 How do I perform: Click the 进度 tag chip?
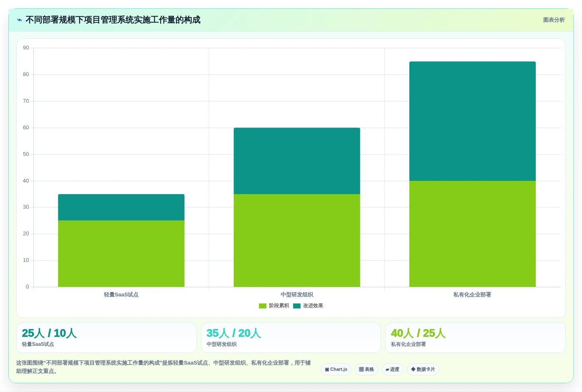pos(392,370)
